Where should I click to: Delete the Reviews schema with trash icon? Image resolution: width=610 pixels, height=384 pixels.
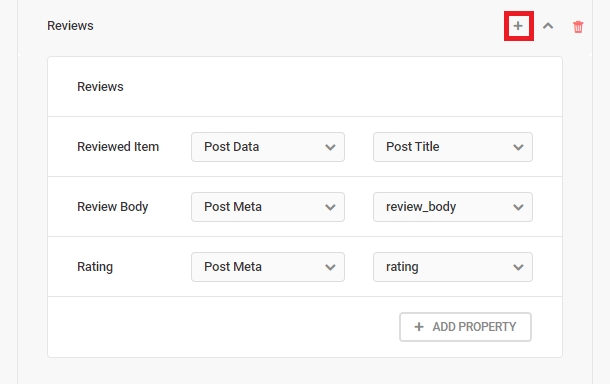[x=578, y=26]
